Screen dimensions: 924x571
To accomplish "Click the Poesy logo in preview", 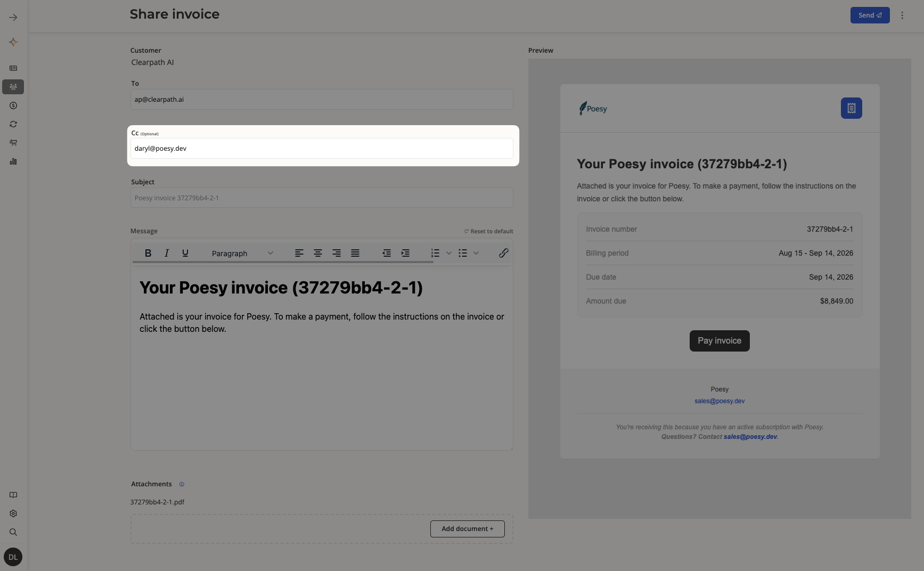I will click(593, 109).
